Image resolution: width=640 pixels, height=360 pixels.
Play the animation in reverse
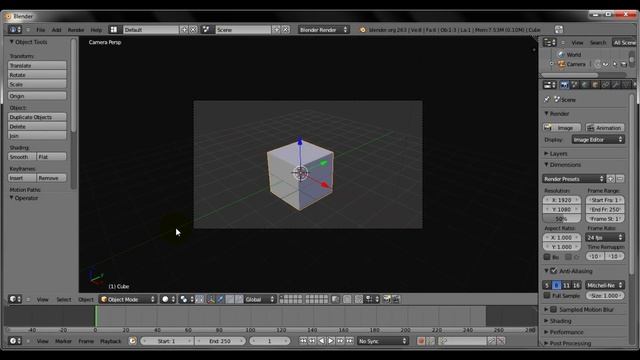coord(321,340)
